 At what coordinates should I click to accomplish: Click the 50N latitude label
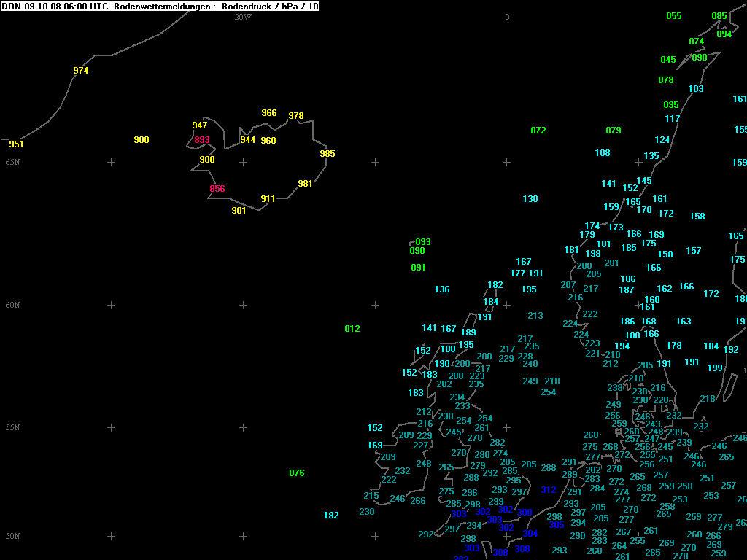coord(12,536)
